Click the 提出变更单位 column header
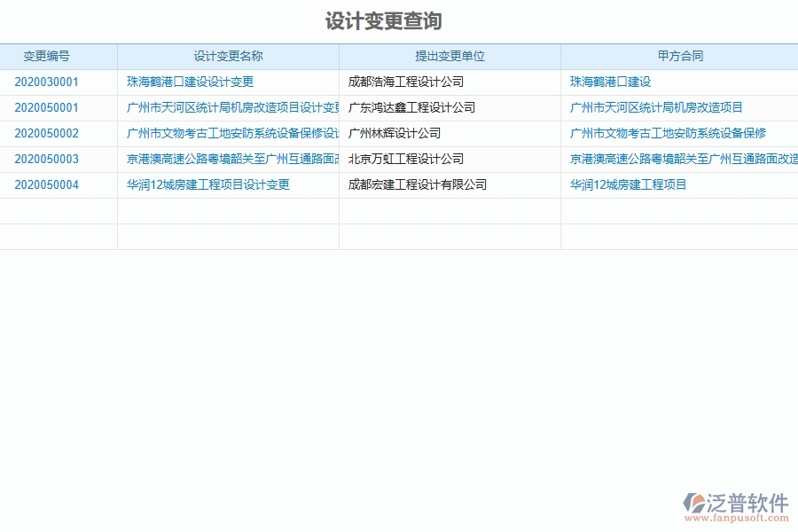Image resolution: width=798 pixels, height=532 pixels. click(x=448, y=55)
